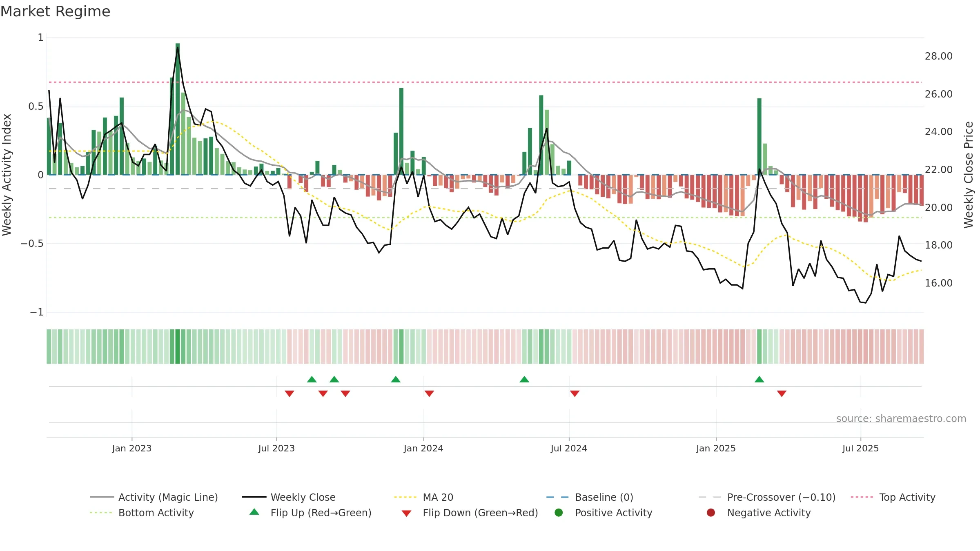The width and height of the screenshot is (980, 551).
Task: Click the tall green bar after Jan 2025
Action: pyautogui.click(x=759, y=137)
